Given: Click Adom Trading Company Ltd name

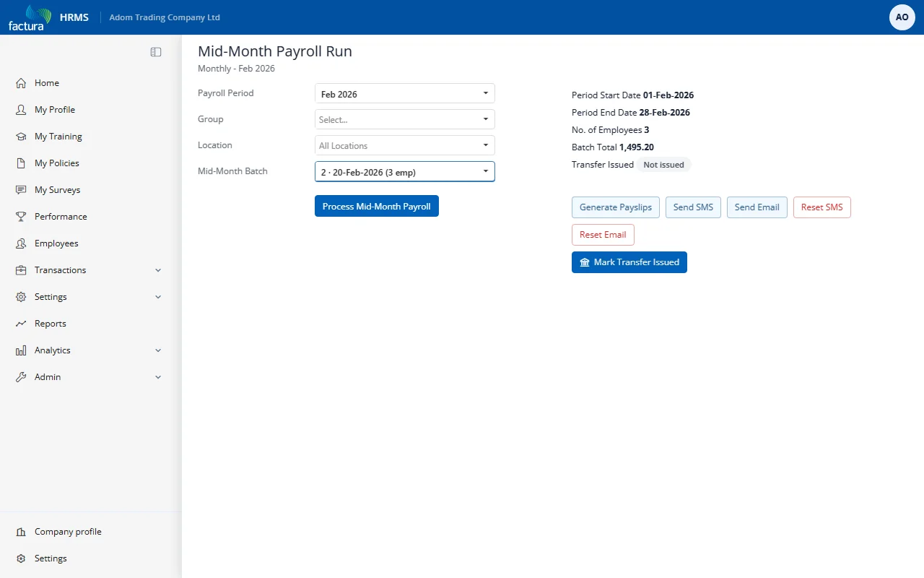Looking at the screenshot, I should [165, 17].
